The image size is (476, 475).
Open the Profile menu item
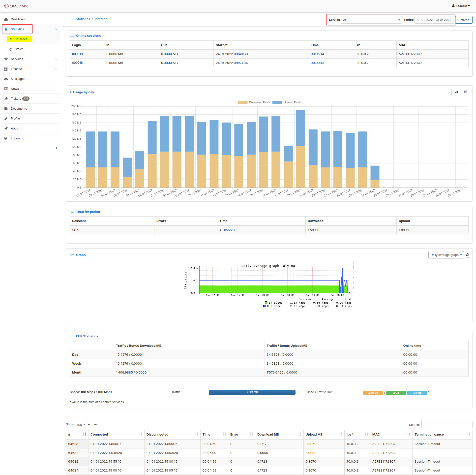pos(31,119)
